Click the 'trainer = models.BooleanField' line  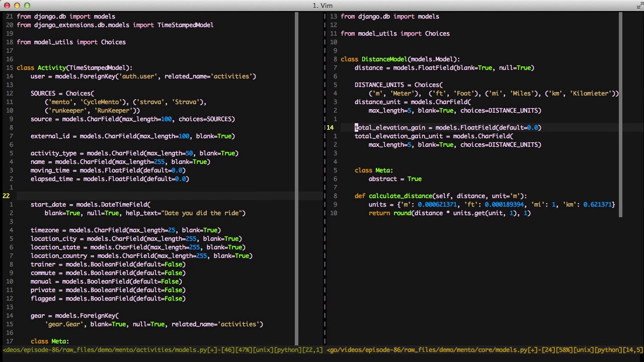coord(108,264)
